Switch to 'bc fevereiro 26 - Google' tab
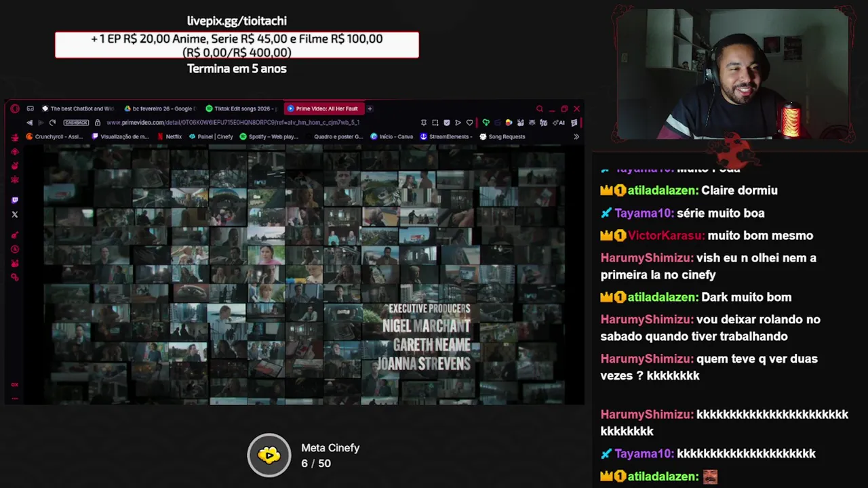This screenshot has height=488, width=868. pos(160,108)
